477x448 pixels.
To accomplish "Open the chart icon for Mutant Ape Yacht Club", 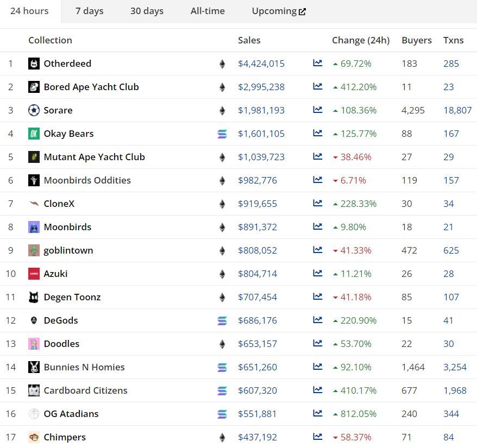I will tap(318, 156).
